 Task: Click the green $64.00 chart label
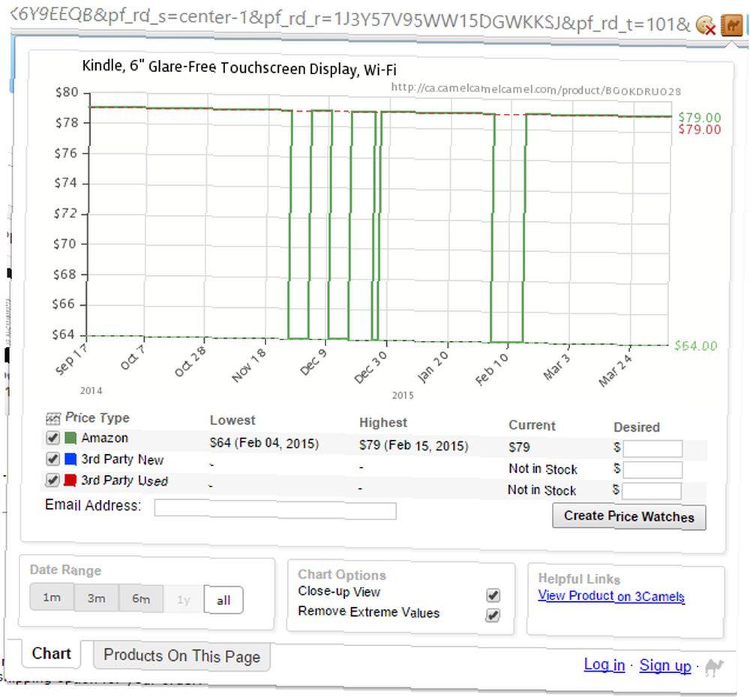pyautogui.click(x=696, y=346)
